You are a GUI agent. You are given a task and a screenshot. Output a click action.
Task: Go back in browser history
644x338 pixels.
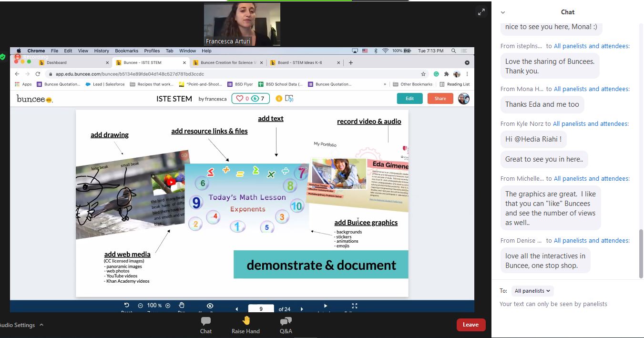coord(17,74)
